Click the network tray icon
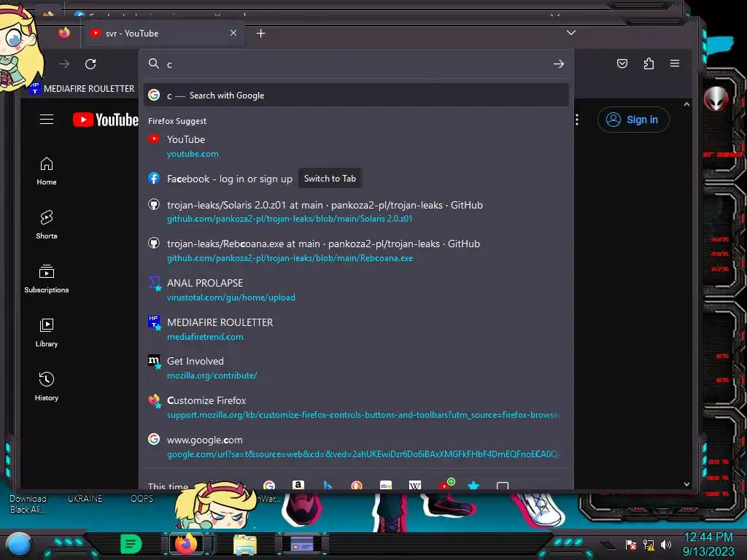The width and height of the screenshot is (747, 560). [649, 545]
